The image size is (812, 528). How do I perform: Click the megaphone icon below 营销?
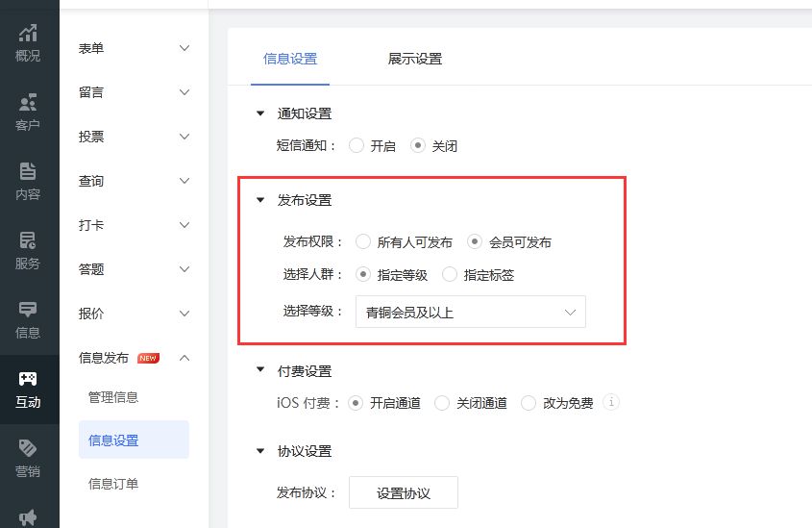click(x=28, y=517)
